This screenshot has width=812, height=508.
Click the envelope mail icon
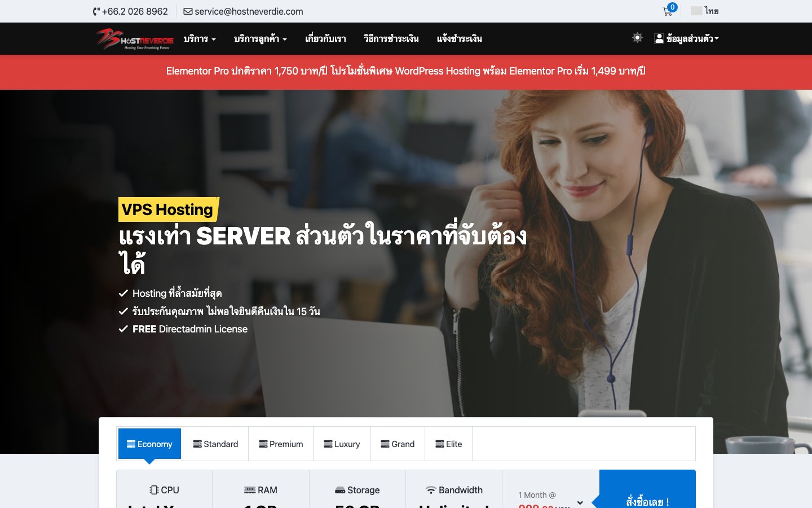pyautogui.click(x=188, y=11)
